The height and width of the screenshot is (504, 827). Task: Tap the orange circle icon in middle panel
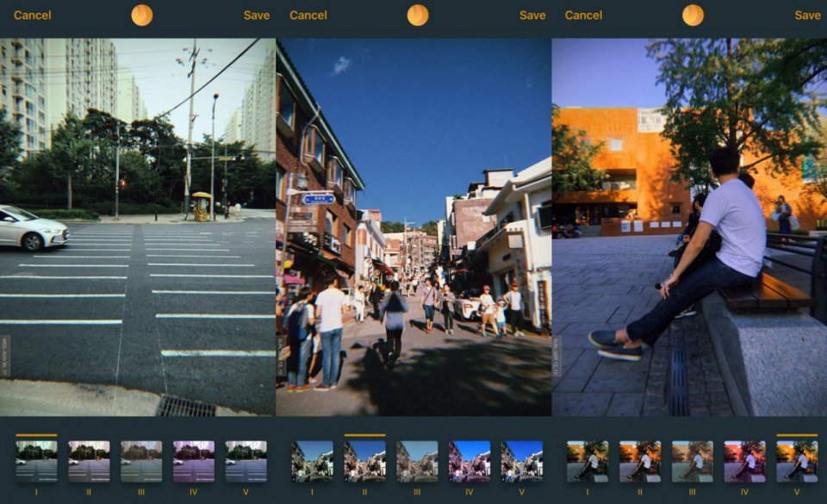[417, 15]
